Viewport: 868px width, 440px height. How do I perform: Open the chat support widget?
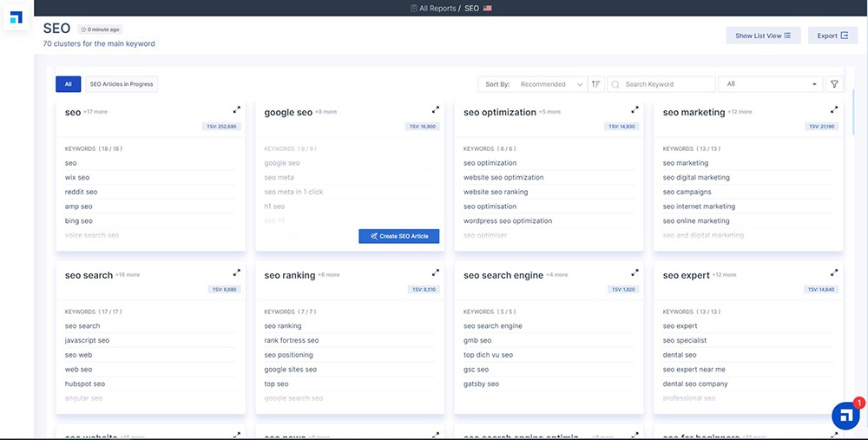click(x=845, y=416)
